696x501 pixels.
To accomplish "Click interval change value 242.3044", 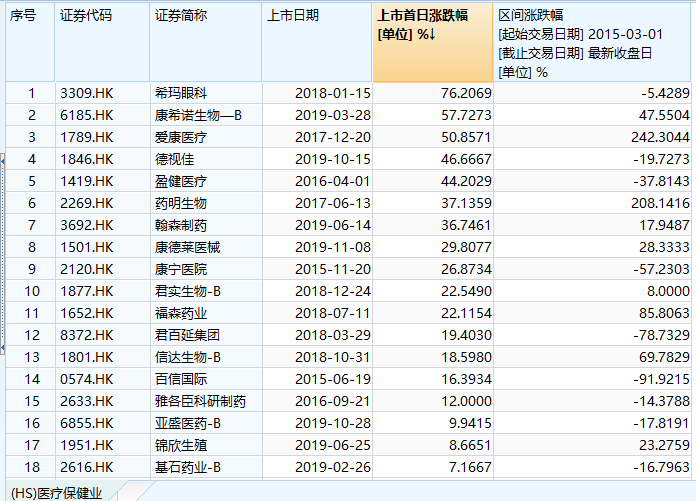I will coord(592,137).
